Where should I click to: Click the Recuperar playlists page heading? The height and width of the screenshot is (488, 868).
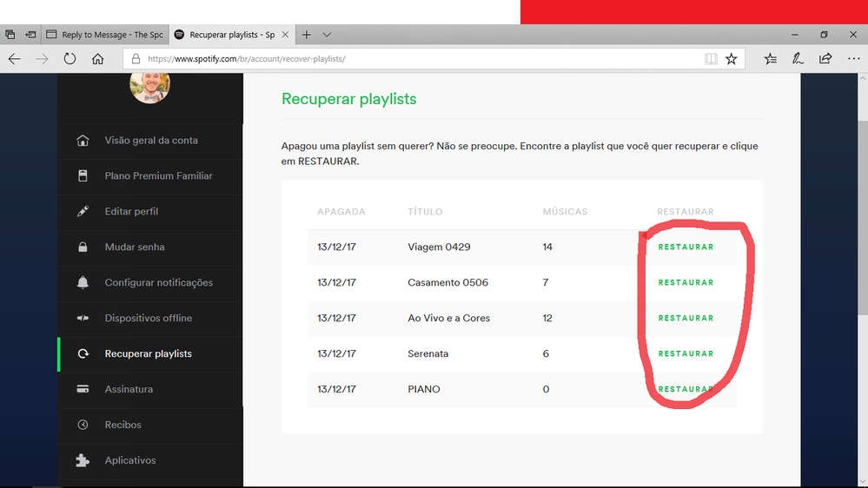click(348, 99)
